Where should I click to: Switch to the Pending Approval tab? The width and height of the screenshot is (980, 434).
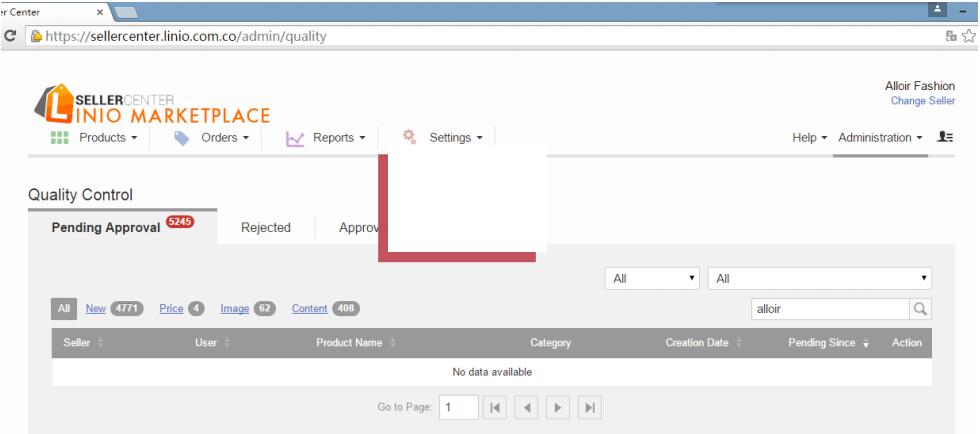pyautogui.click(x=122, y=227)
